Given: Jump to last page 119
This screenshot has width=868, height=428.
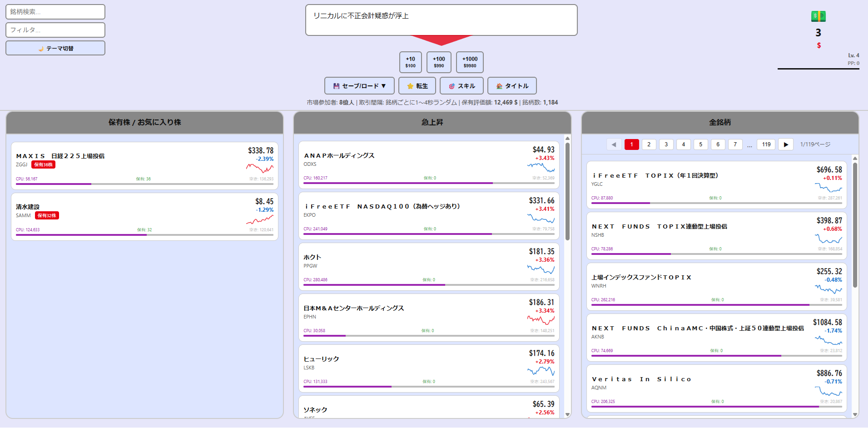Looking at the screenshot, I should pyautogui.click(x=766, y=144).
